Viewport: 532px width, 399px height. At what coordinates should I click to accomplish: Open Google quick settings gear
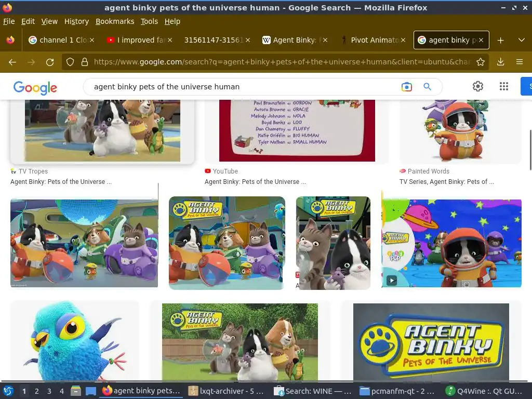(478, 86)
